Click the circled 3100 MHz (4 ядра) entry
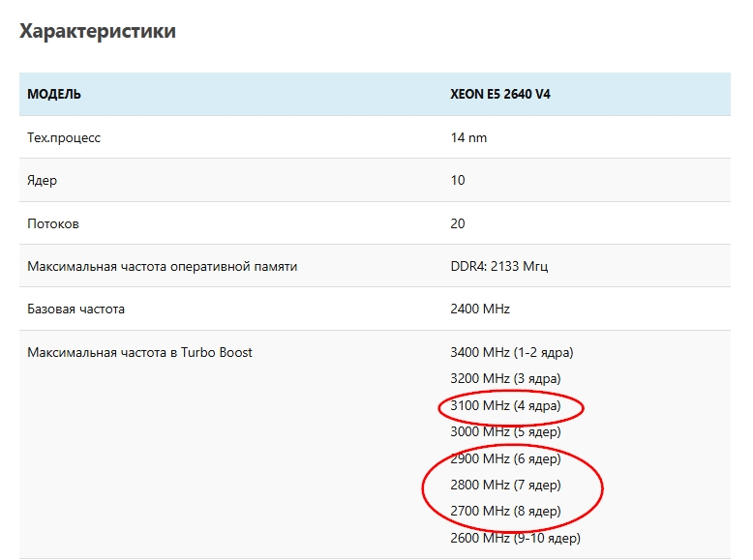The image size is (753, 560). click(x=505, y=405)
